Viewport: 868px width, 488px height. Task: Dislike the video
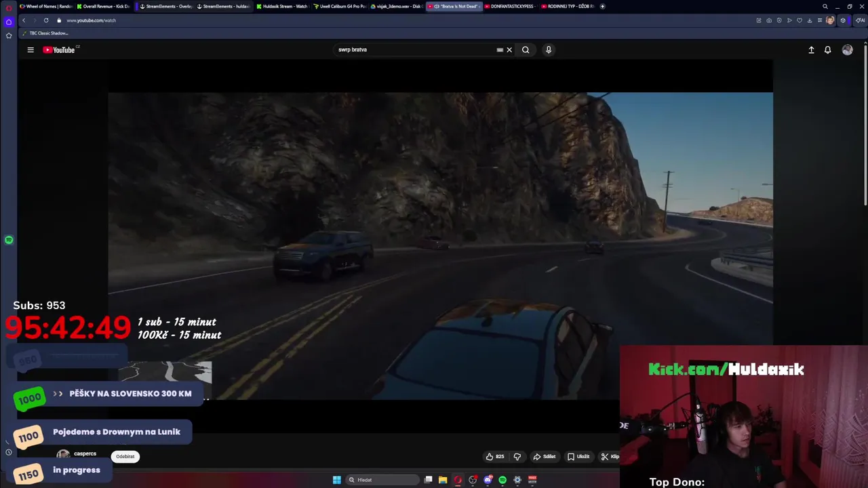tap(517, 457)
